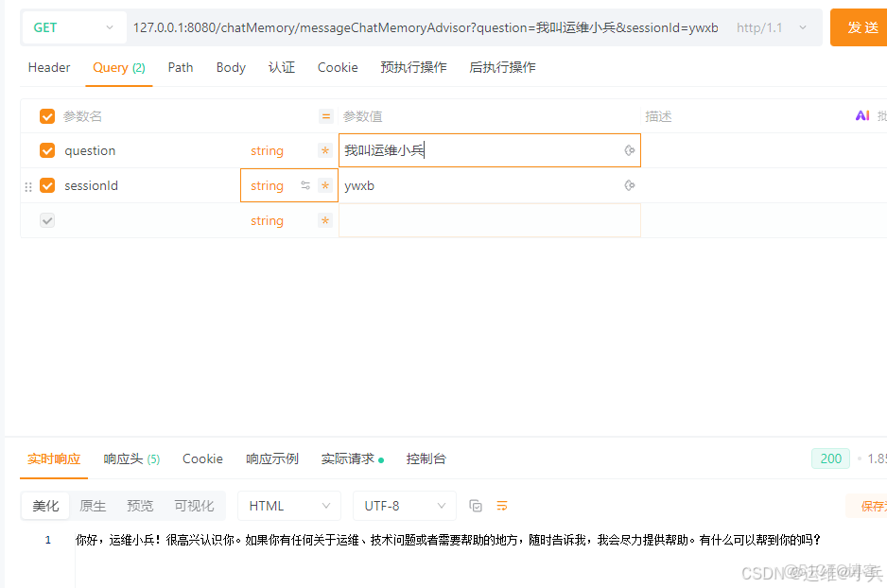Open the 控制台 console tab
This screenshot has height=588, width=887.
(x=426, y=458)
